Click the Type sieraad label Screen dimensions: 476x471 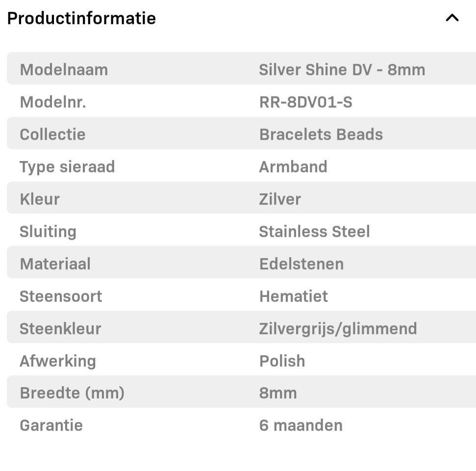coord(67,167)
